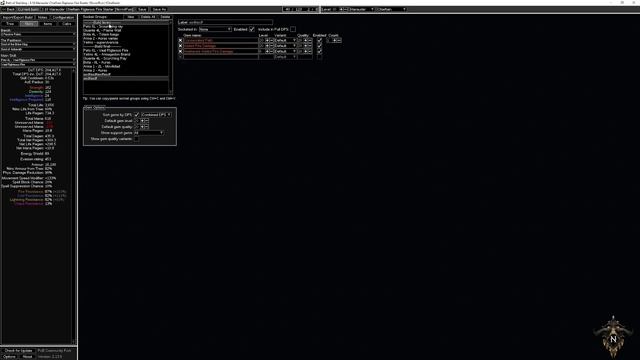Click the Back button
The width and height of the screenshot is (640, 360).
tap(8, 9)
